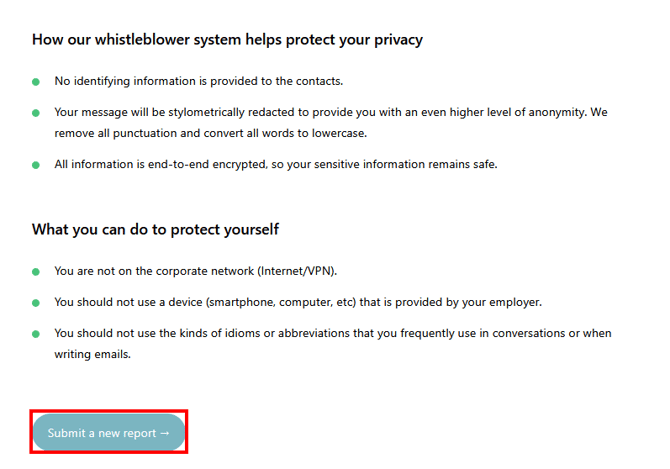This screenshot has width=670, height=469.
Task: Click the Submit a new report button
Action: point(108,433)
